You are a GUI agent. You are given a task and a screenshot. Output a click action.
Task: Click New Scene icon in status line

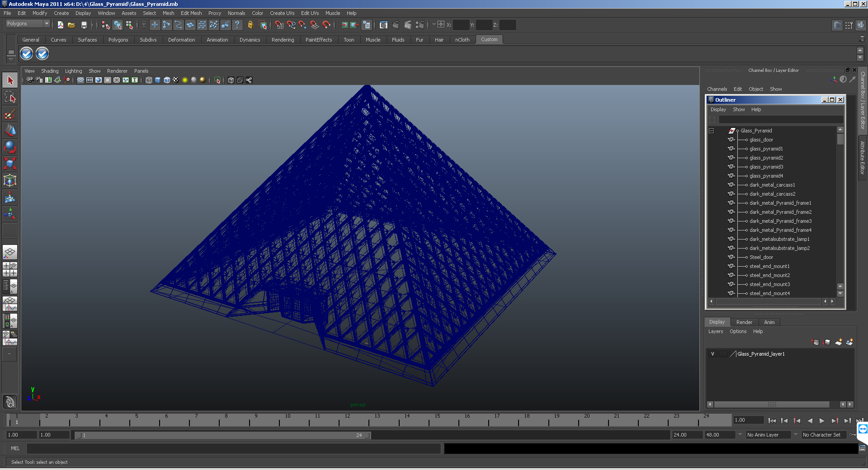60,25
